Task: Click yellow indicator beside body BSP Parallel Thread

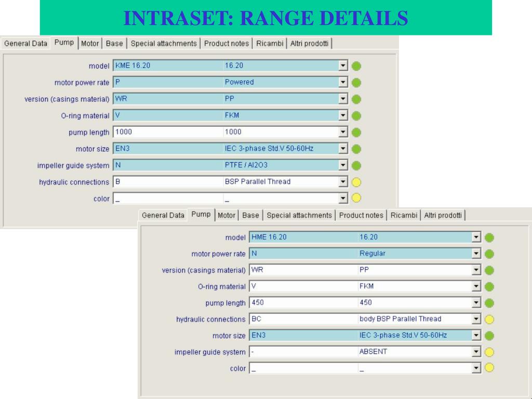Action: 489,320
